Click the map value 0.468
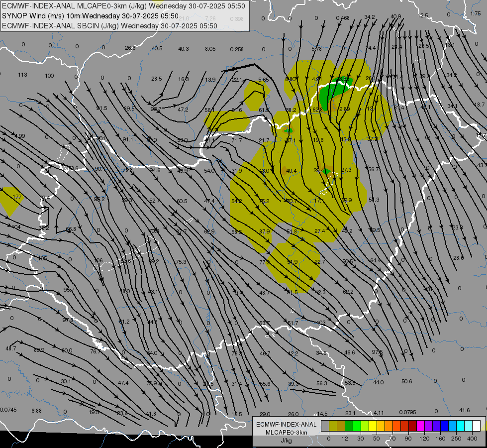 point(343,18)
